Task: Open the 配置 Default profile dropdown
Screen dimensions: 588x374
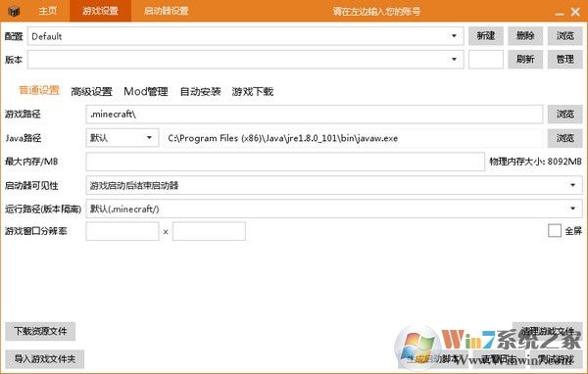Action: [246, 36]
